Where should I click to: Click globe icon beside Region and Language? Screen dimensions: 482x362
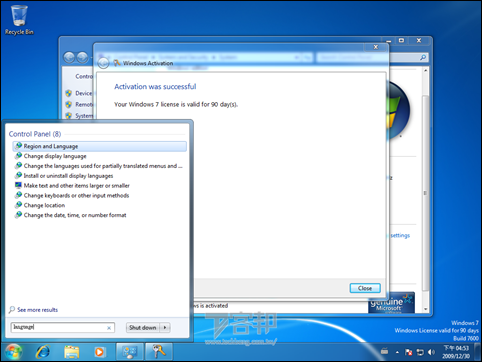point(19,146)
